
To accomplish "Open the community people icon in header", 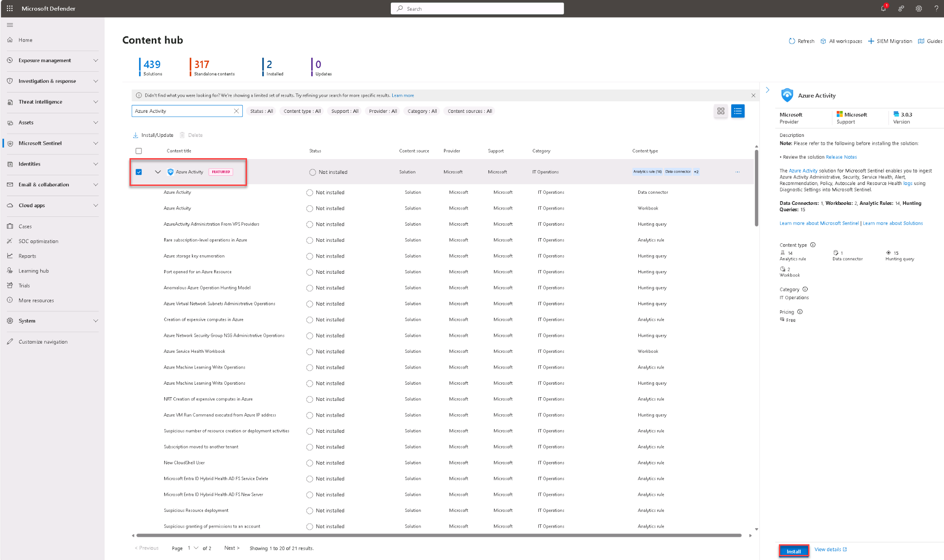I will (x=901, y=8).
